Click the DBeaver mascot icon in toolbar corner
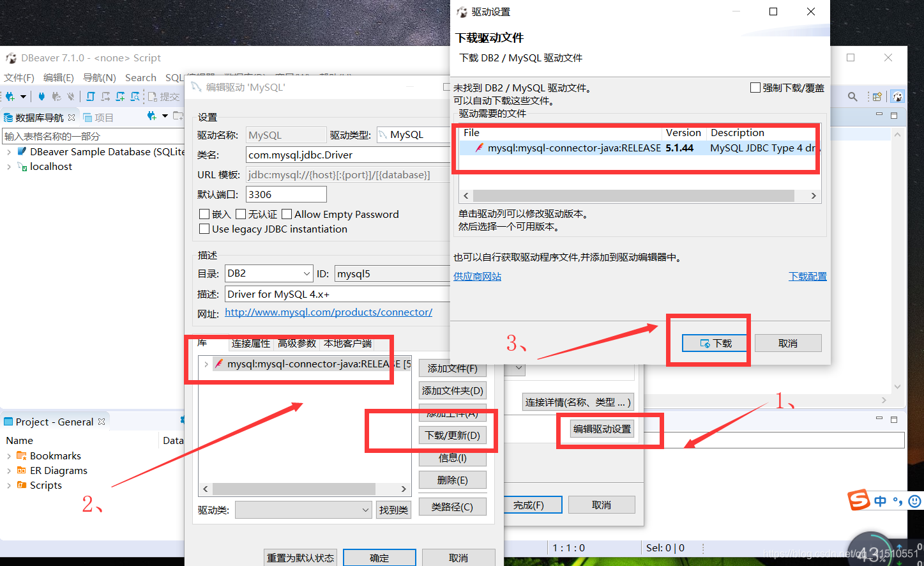 [x=897, y=96]
